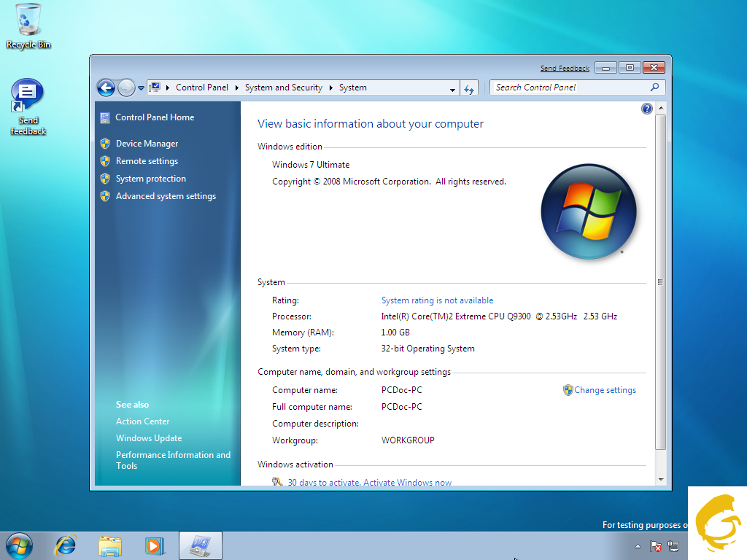The image size is (747, 560).
Task: Click the scrollbar down arrow
Action: coord(661,479)
